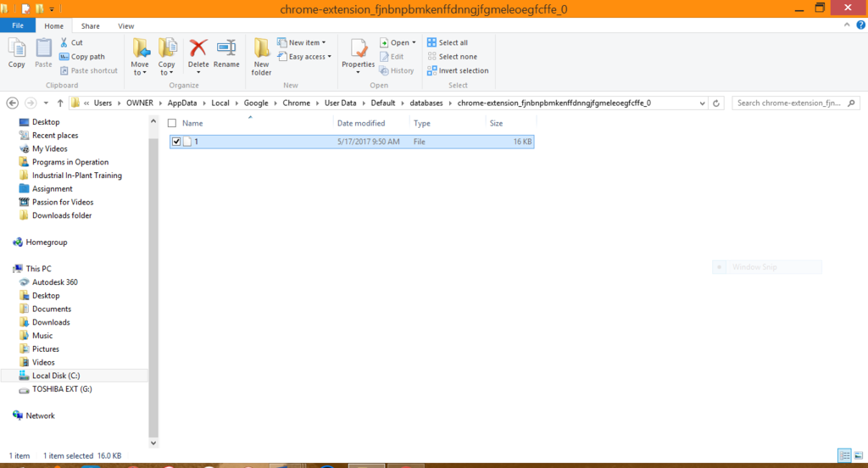This screenshot has width=868, height=468.
Task: Open the Easy access dropdown
Action: [x=307, y=57]
